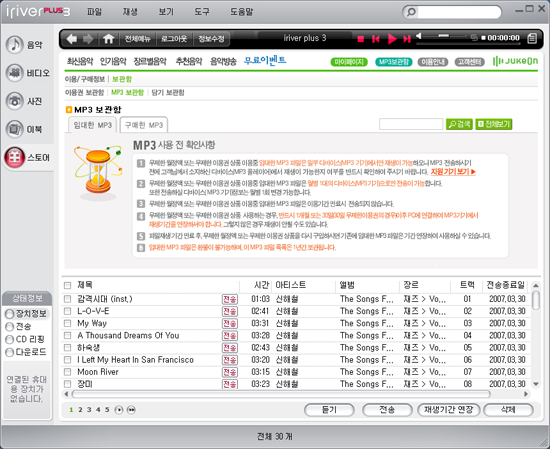The height and width of the screenshot is (449, 550).
Task: Select the 장치정보 radio option
Action: pos(10,314)
